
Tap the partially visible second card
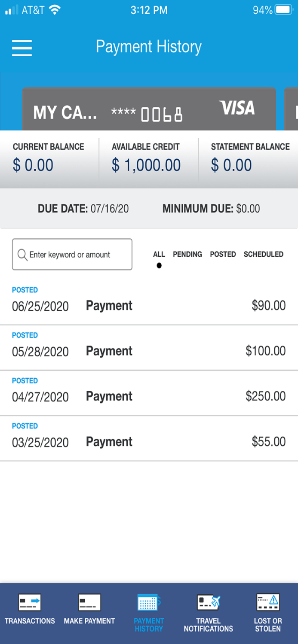coord(292,109)
